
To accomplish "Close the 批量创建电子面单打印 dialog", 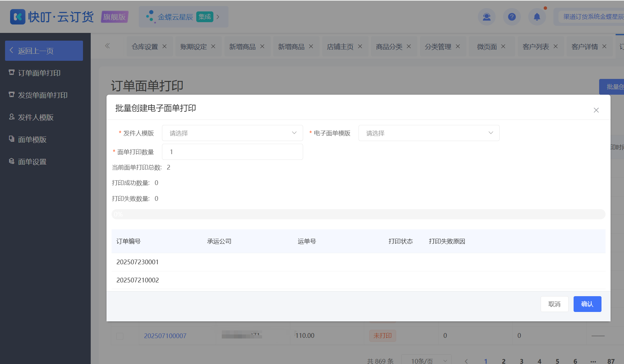I will click(x=596, y=110).
